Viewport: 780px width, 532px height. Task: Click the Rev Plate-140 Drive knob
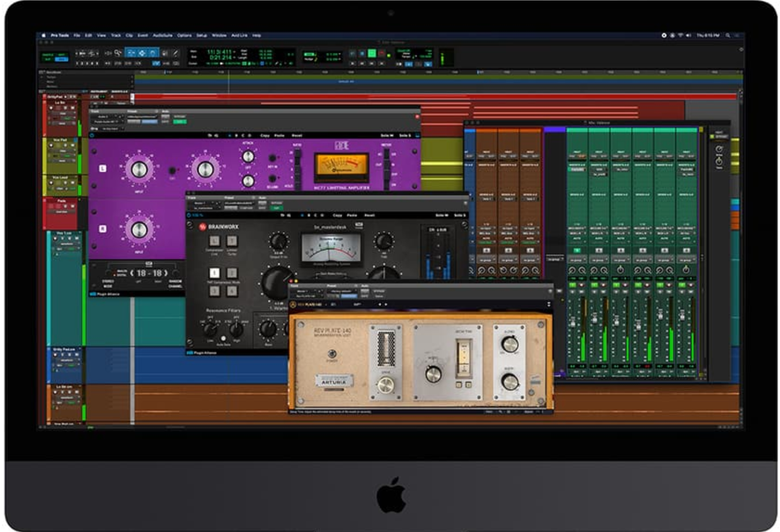tap(385, 384)
